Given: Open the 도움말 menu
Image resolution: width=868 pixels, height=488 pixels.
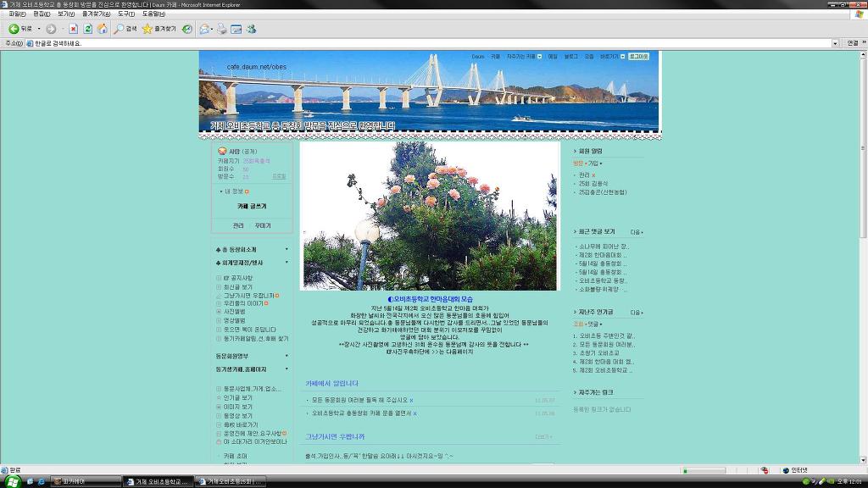Looking at the screenshot, I should click(153, 14).
